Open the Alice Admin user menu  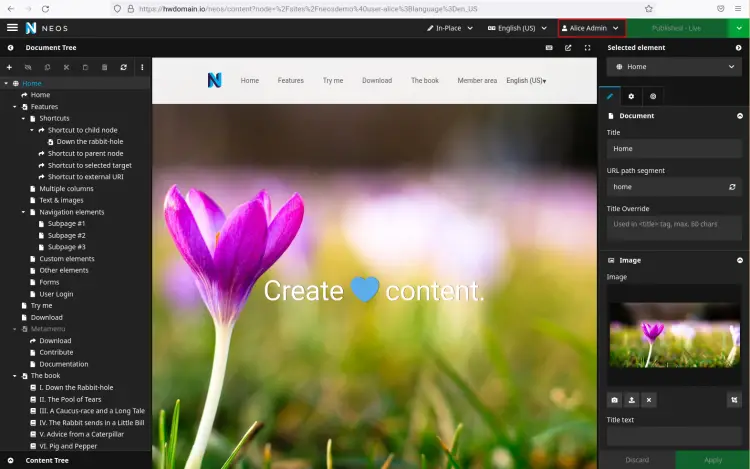pyautogui.click(x=592, y=28)
